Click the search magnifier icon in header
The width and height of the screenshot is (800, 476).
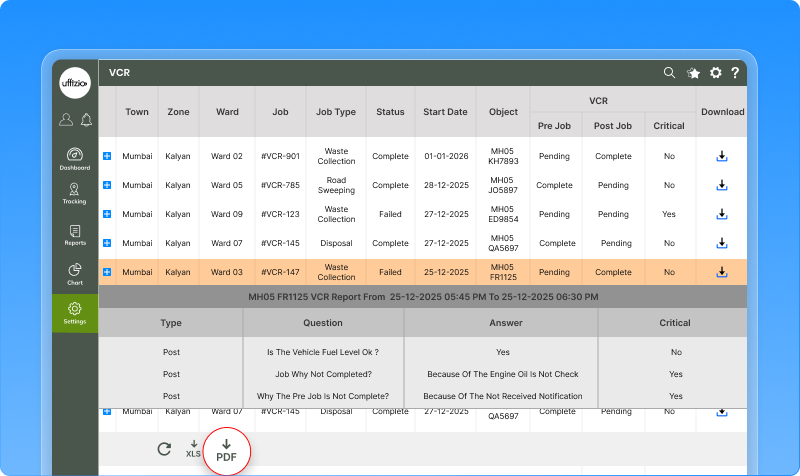click(670, 73)
